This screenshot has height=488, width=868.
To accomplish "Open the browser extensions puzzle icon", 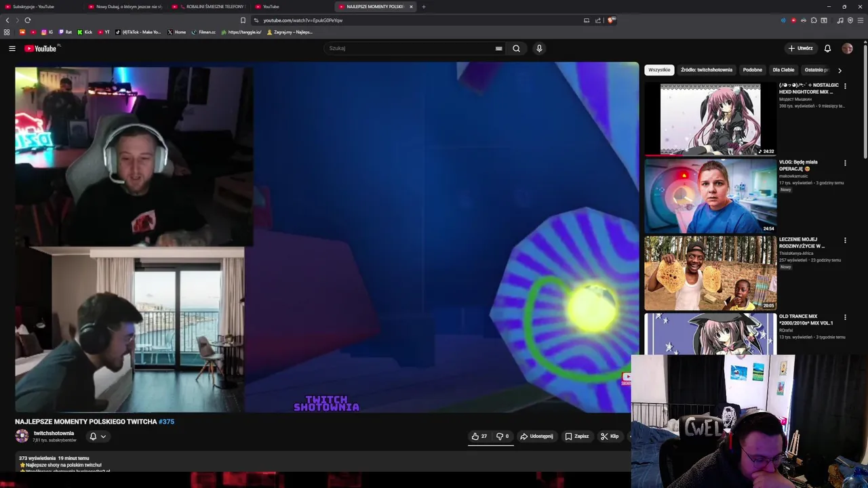I will [814, 20].
